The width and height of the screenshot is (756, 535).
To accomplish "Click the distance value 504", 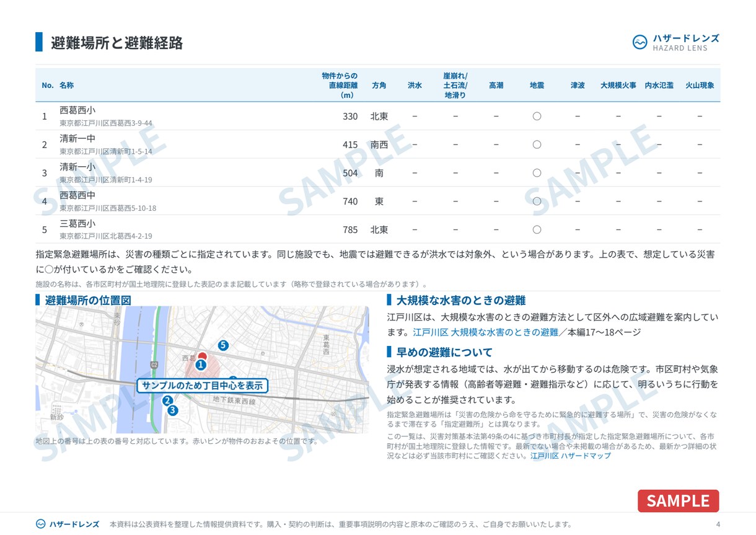I will click(350, 173).
